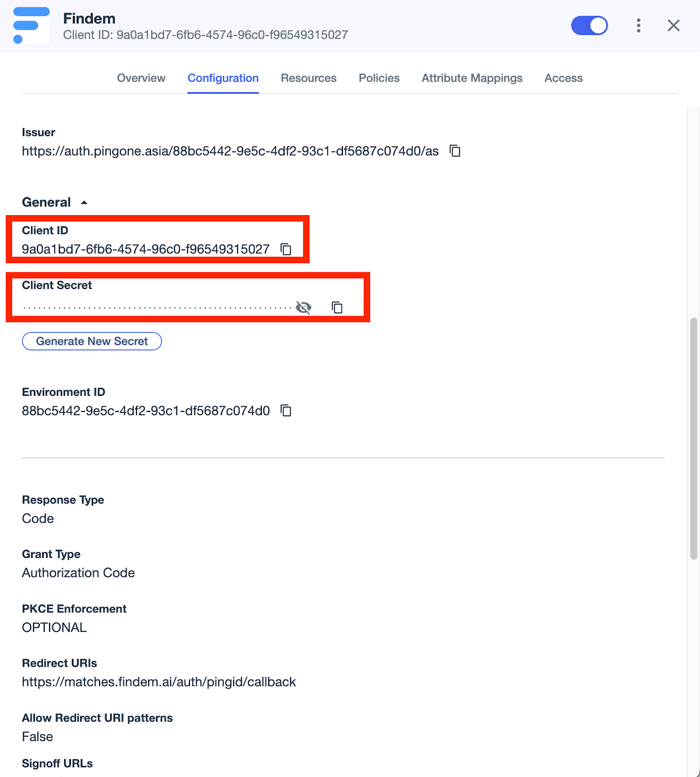
Task: Copy the Client ID value
Action: coord(286,249)
